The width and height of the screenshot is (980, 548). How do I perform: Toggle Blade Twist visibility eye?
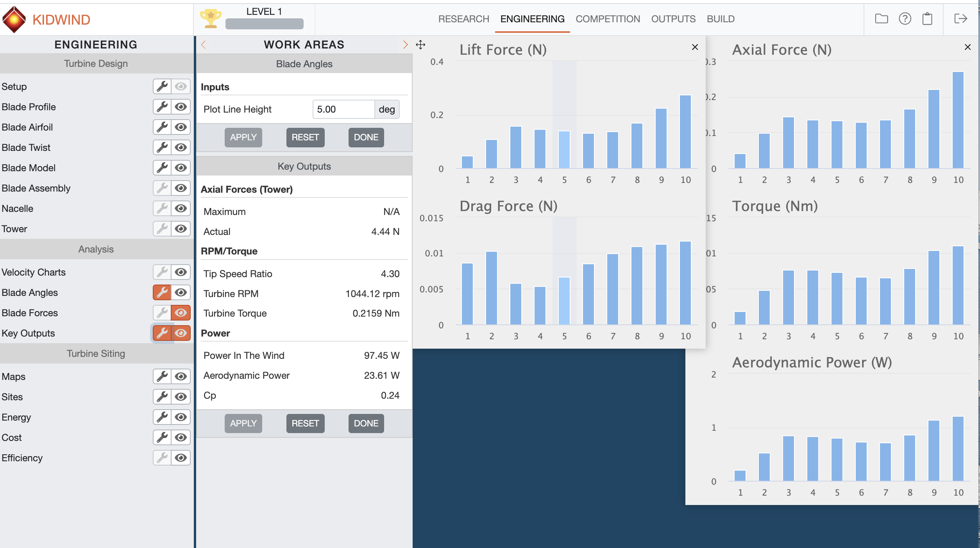coord(181,147)
